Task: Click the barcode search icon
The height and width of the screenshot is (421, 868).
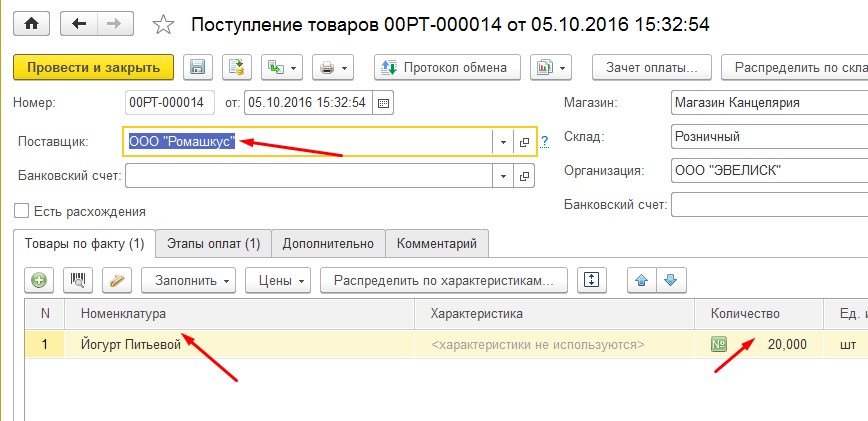Action: click(78, 280)
